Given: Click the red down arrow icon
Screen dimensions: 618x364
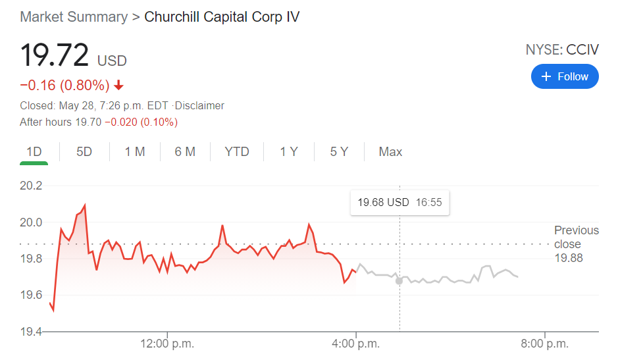Looking at the screenshot, I should tap(118, 85).
